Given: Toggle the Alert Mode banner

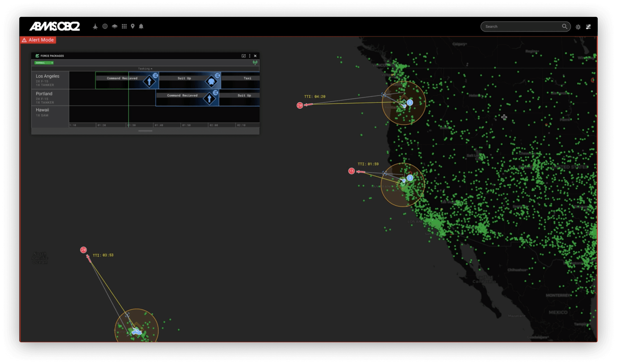Looking at the screenshot, I should (38, 40).
